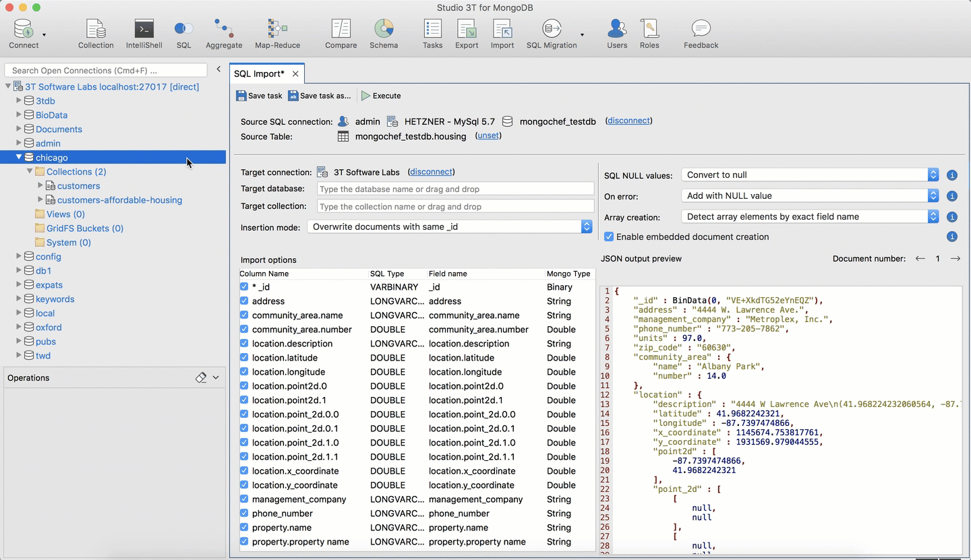The width and height of the screenshot is (971, 560).
Task: Open the Aggregate editor
Action: pos(224,34)
